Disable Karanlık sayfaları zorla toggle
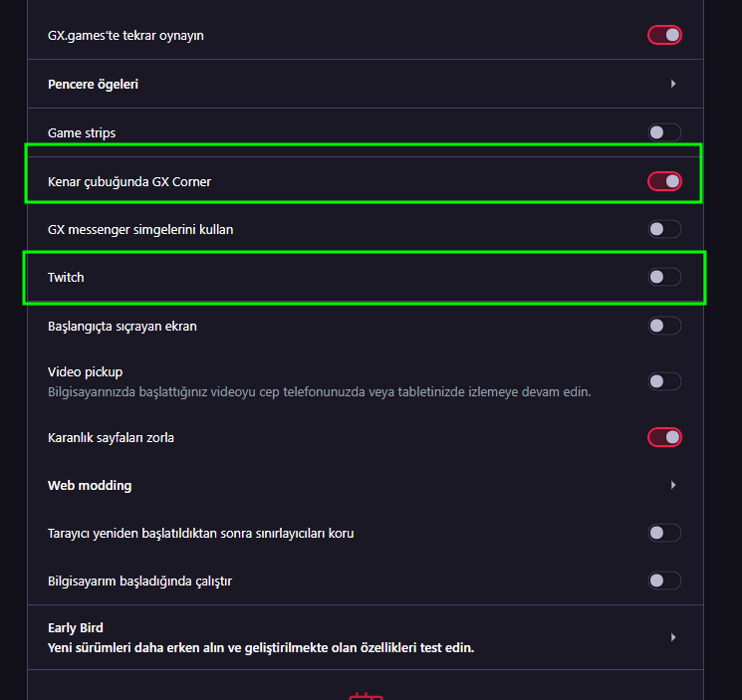Screen dimensions: 742x700 [664, 437]
